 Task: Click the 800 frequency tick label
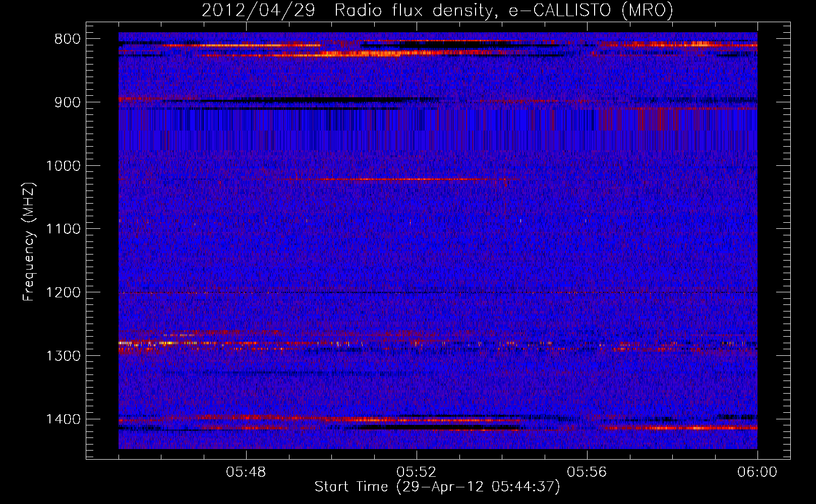point(68,39)
